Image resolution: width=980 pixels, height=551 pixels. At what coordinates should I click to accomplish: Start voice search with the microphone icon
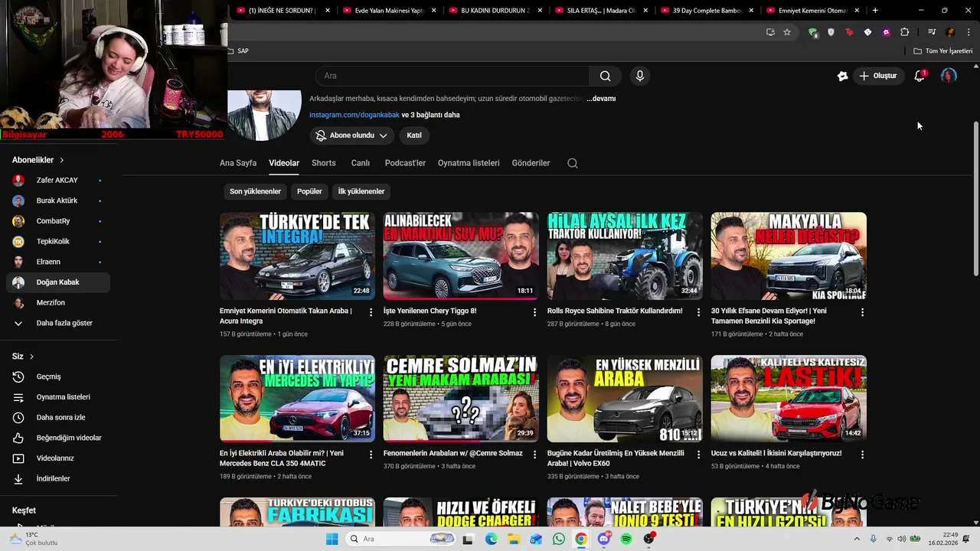click(x=640, y=76)
